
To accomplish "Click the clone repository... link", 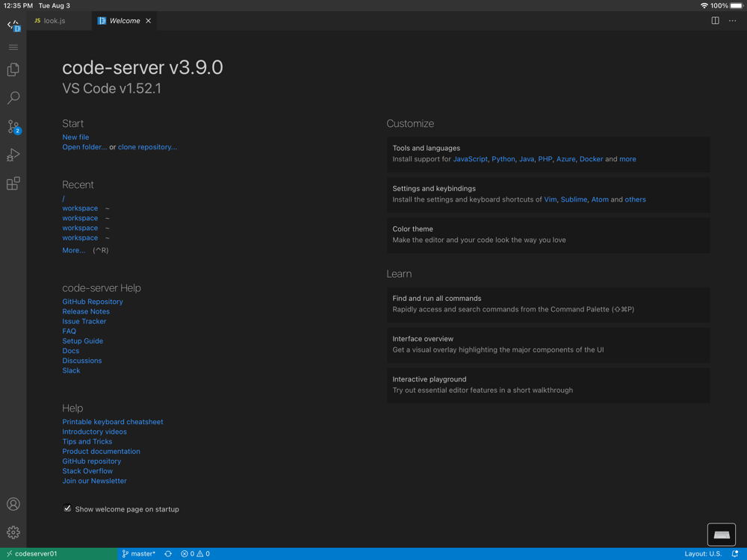I will point(147,147).
